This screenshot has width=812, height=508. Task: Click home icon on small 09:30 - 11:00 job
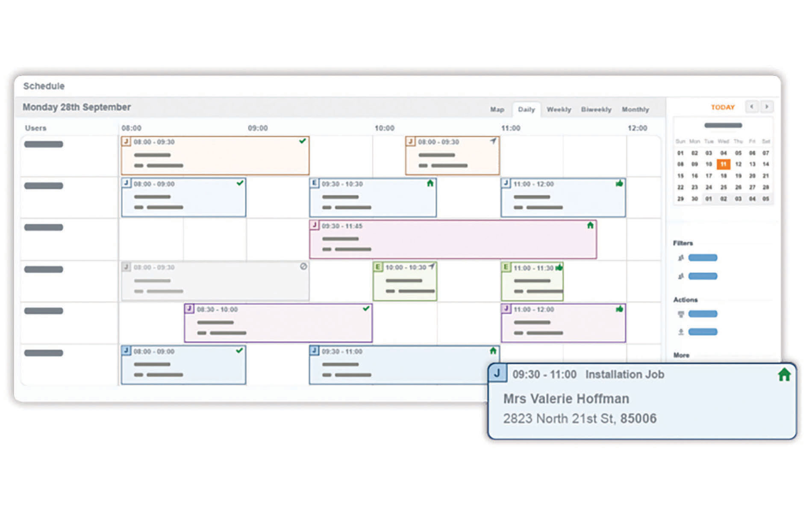[493, 351]
